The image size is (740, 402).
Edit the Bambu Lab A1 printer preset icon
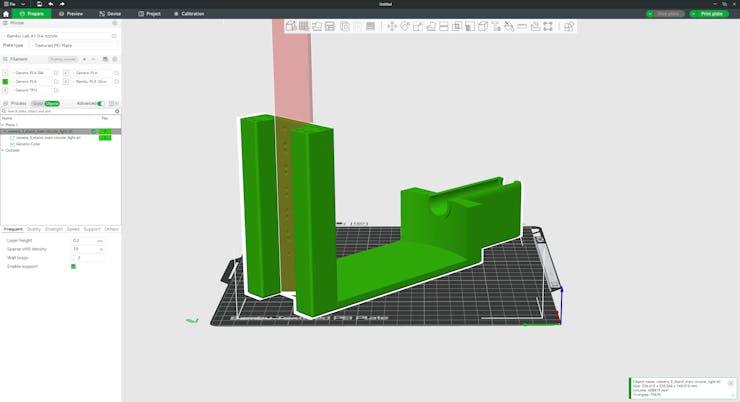pos(114,36)
